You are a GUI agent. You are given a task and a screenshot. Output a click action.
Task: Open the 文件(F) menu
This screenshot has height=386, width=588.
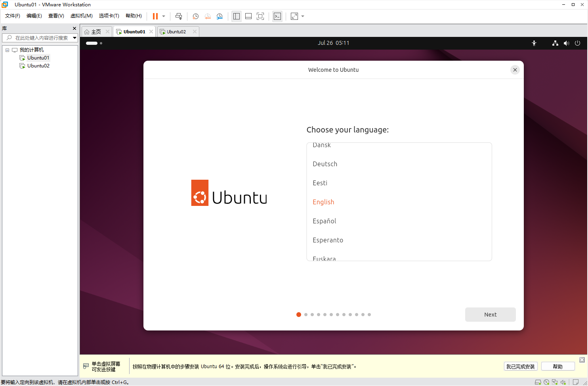tap(13, 16)
